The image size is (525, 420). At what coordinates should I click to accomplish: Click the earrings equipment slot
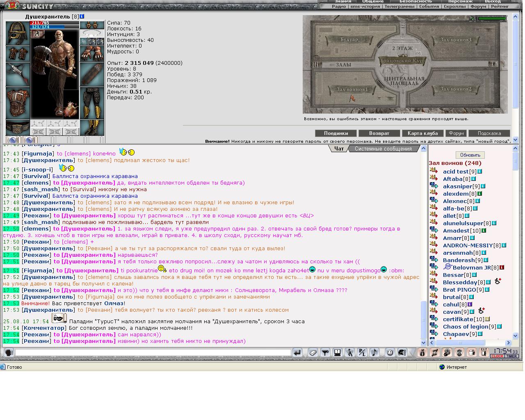point(92,25)
